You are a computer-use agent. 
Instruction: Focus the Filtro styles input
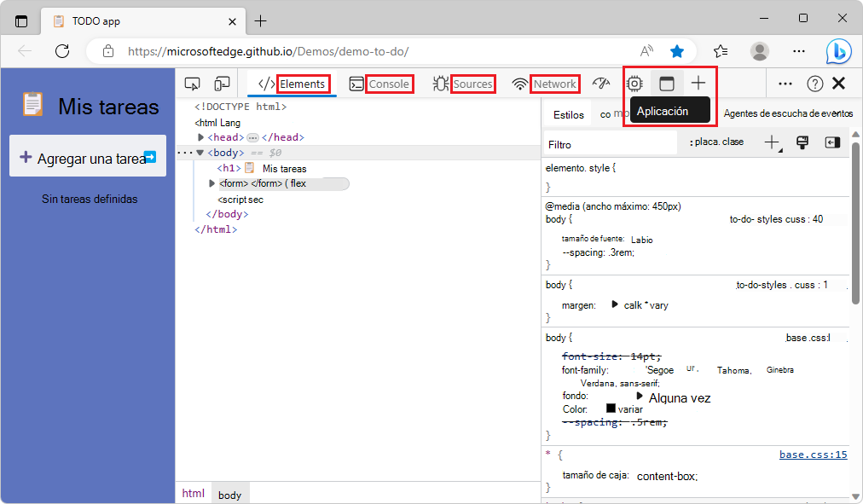(x=611, y=144)
